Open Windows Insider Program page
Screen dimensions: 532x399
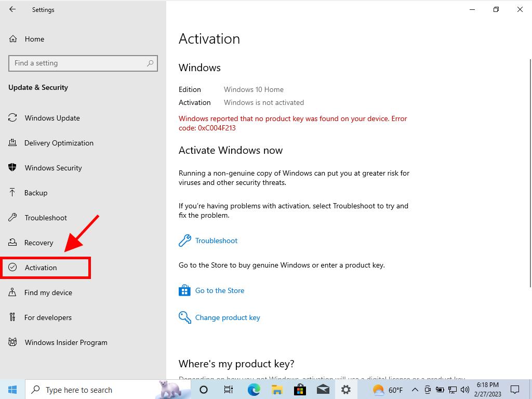[66, 342]
